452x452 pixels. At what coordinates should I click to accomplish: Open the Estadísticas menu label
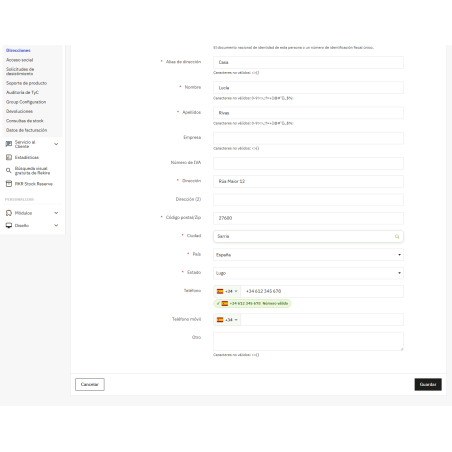pos(27,157)
